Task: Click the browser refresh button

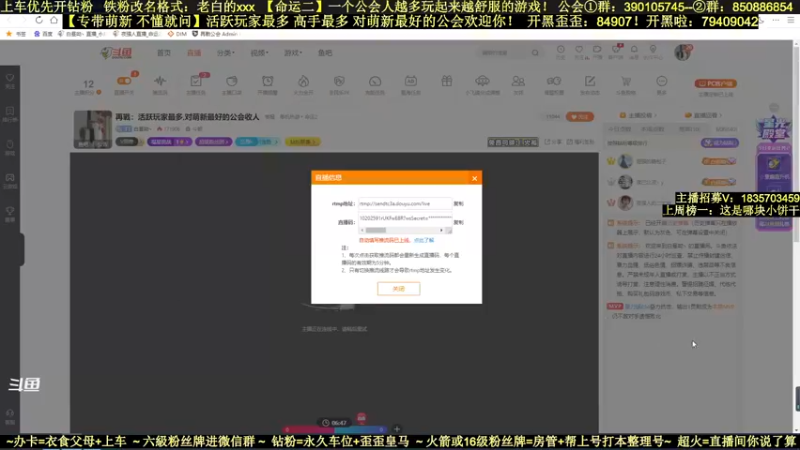Action: tap(39, 20)
